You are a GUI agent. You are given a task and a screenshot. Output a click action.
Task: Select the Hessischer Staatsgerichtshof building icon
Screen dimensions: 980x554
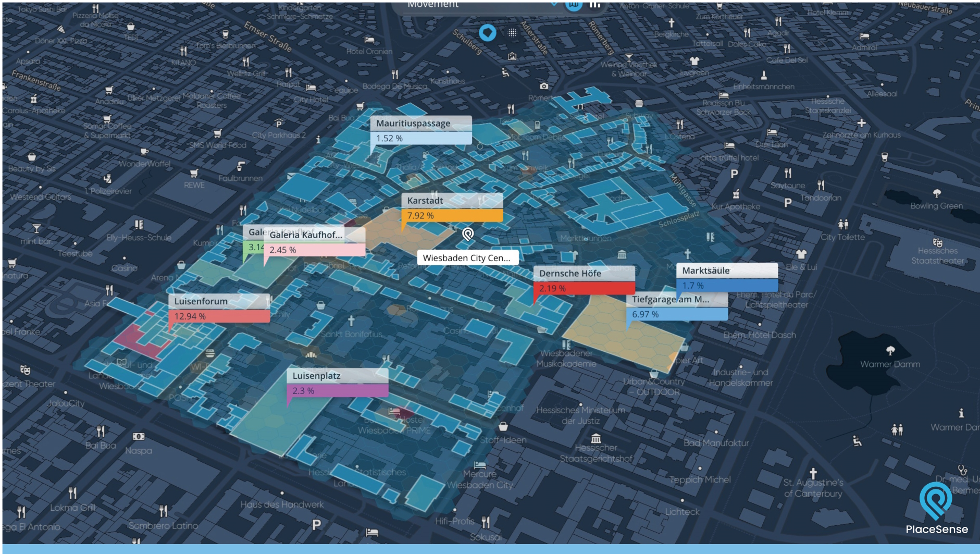[x=596, y=438]
